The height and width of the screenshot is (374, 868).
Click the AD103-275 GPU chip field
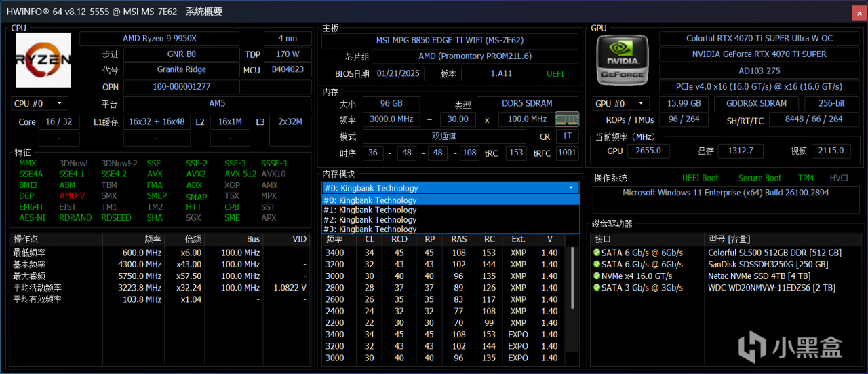759,71
